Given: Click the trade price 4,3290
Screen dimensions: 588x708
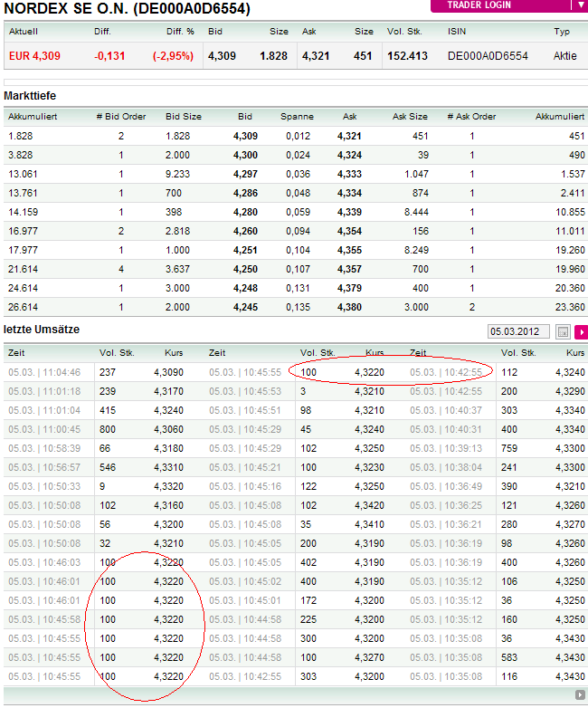Looking at the screenshot, I should (x=571, y=391).
